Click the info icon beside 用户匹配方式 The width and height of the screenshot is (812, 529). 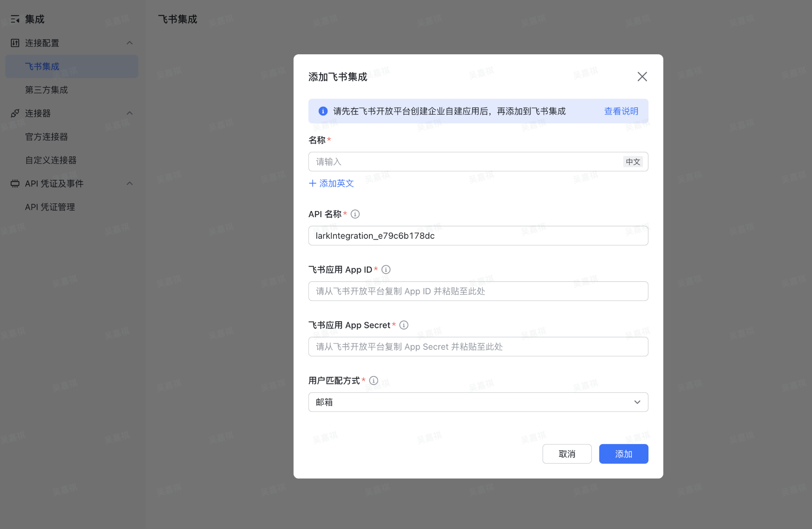pos(373,380)
